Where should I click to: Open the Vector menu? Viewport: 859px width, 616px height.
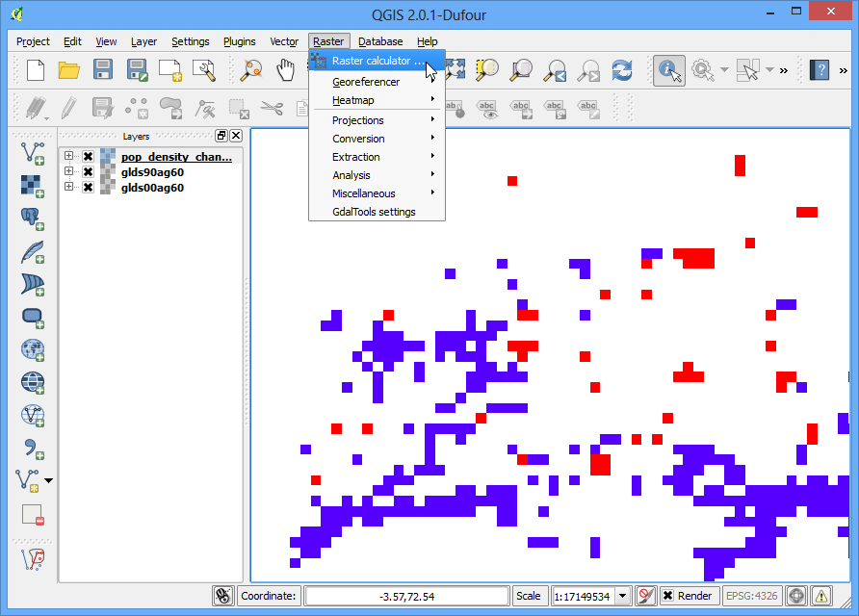click(284, 41)
